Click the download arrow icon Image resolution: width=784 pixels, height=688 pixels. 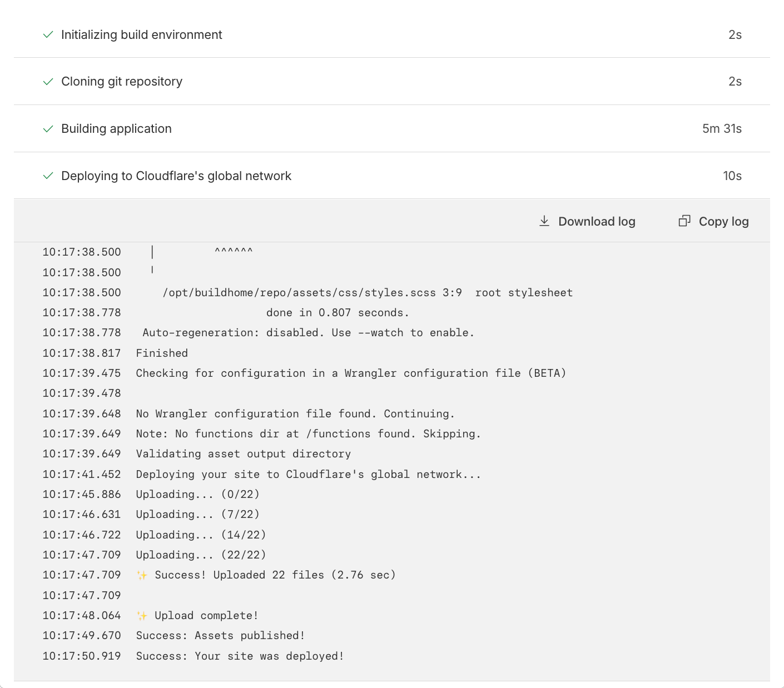[x=544, y=221]
